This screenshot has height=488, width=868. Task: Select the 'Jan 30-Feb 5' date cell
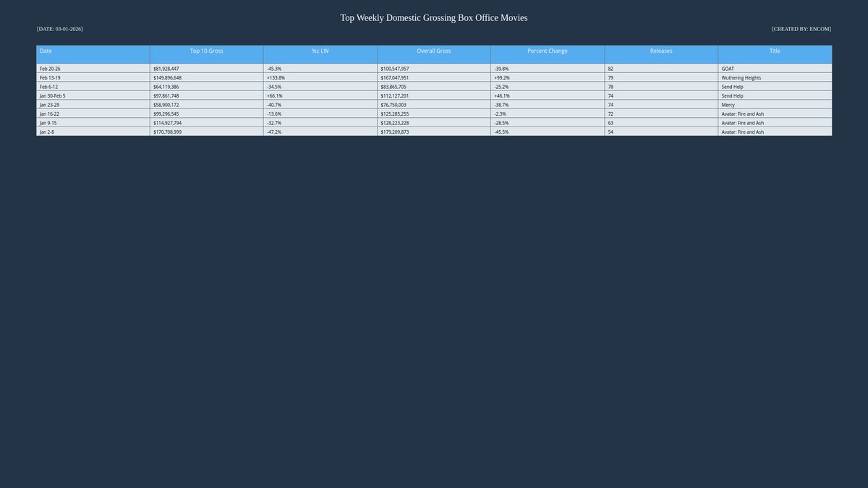pyautogui.click(x=93, y=95)
